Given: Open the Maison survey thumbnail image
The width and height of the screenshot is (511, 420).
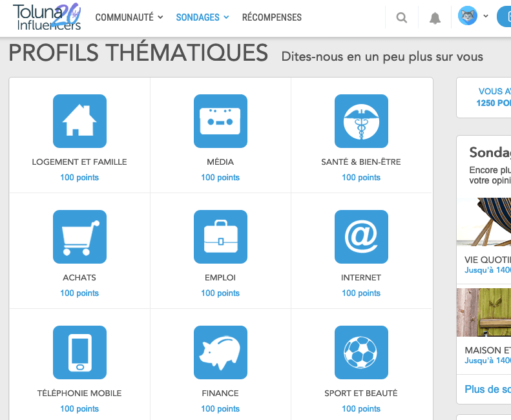Looking at the screenshot, I should pos(483,312).
